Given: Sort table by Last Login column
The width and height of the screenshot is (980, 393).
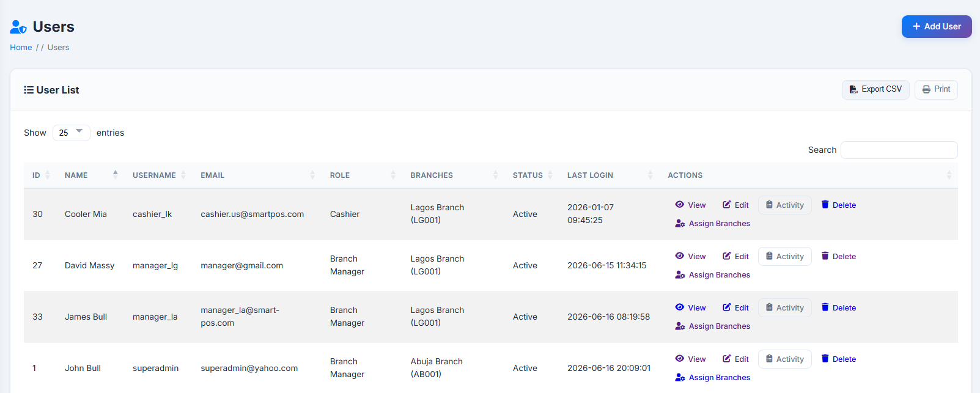Looking at the screenshot, I should pyautogui.click(x=609, y=175).
